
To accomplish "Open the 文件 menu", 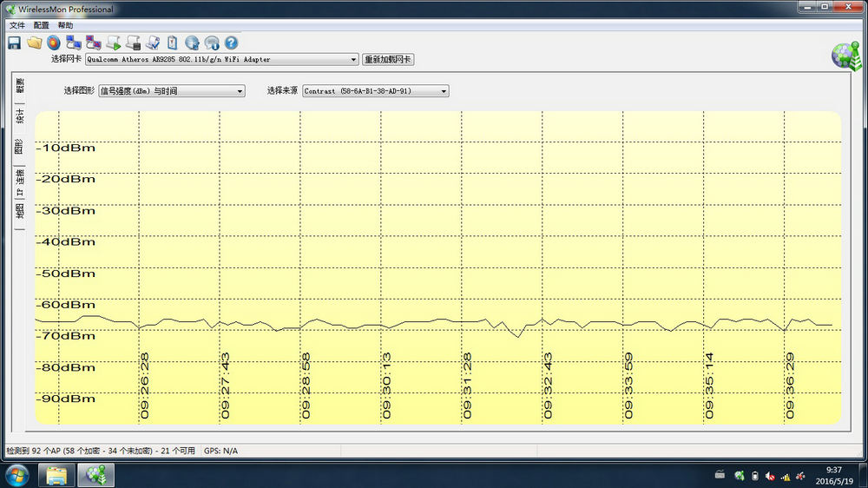I will point(17,25).
